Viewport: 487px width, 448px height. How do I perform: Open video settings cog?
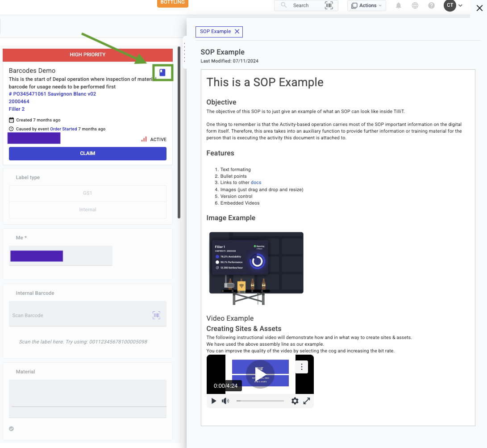click(x=295, y=401)
